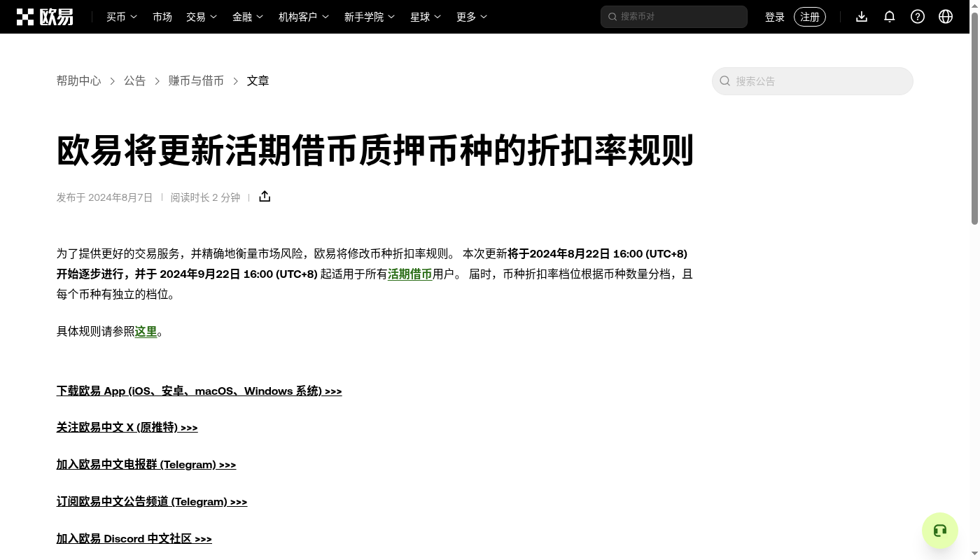Open the 活期借币 link in the article
This screenshot has width=980, height=560.
click(410, 274)
